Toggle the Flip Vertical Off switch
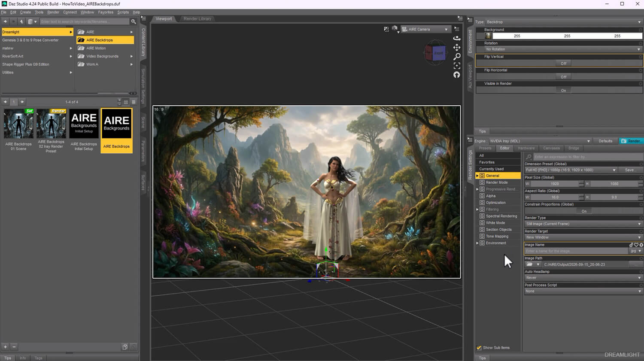 pyautogui.click(x=563, y=64)
